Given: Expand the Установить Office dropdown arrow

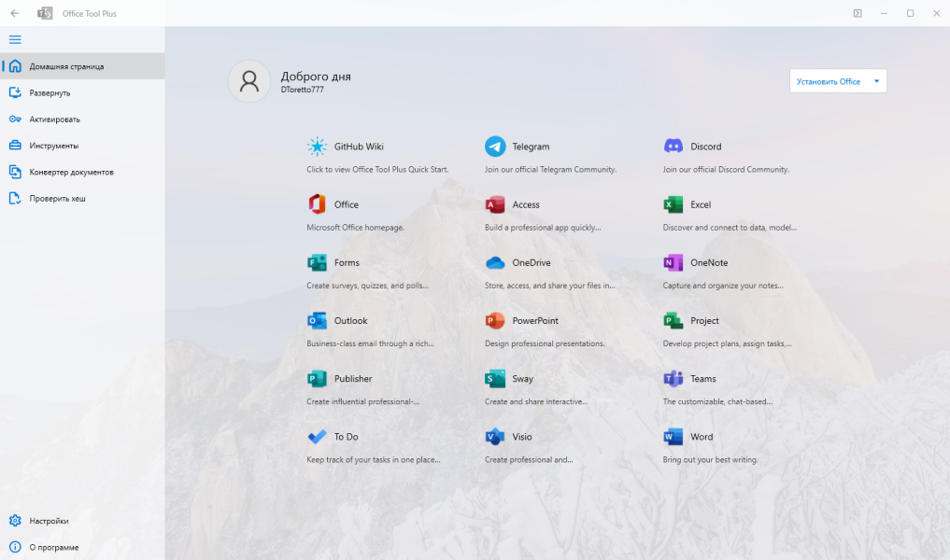Looking at the screenshot, I should point(876,81).
